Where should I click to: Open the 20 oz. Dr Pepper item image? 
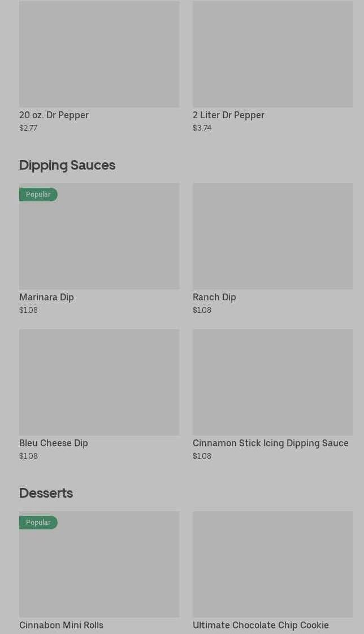point(99,54)
